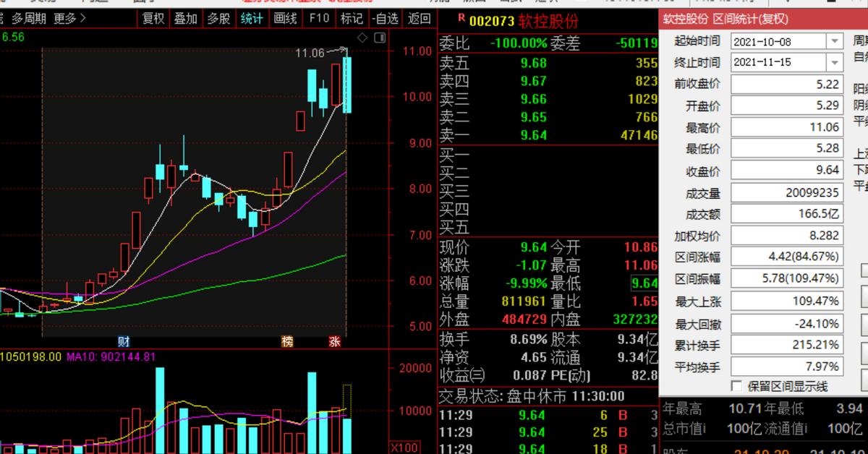Switch to the 榜 tab below the chart
This screenshot has width=868, height=454.
pyautogui.click(x=287, y=340)
